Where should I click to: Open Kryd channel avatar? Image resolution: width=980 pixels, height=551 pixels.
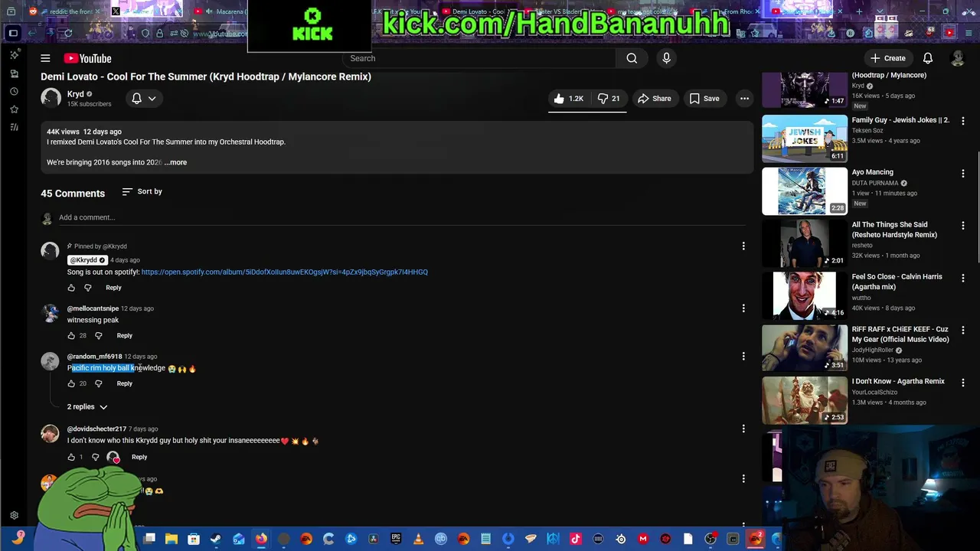51,98
